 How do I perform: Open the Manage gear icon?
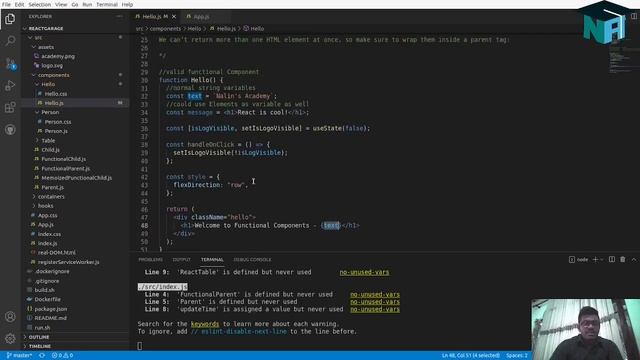point(10,338)
